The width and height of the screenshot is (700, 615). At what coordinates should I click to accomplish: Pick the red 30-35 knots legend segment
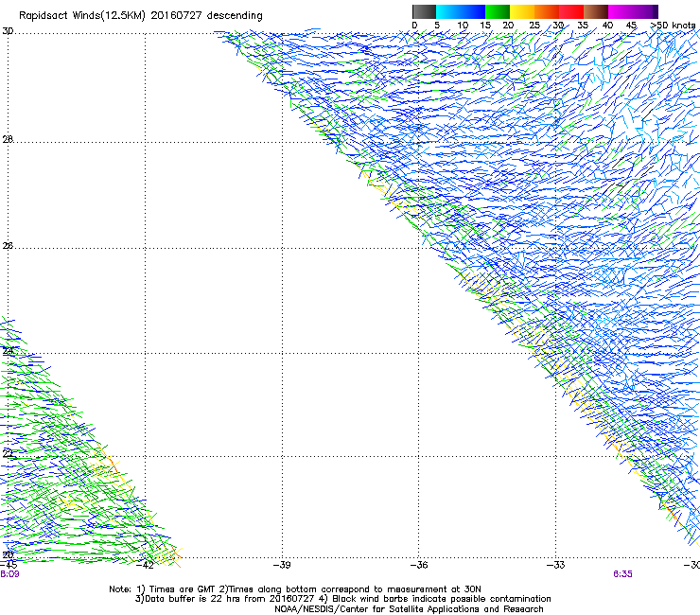pyautogui.click(x=571, y=11)
